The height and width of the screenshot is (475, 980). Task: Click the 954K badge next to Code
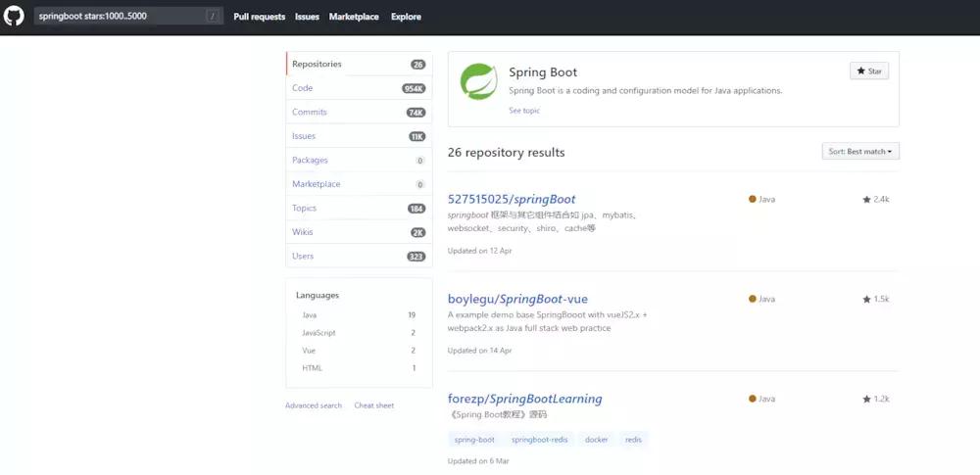coord(414,89)
